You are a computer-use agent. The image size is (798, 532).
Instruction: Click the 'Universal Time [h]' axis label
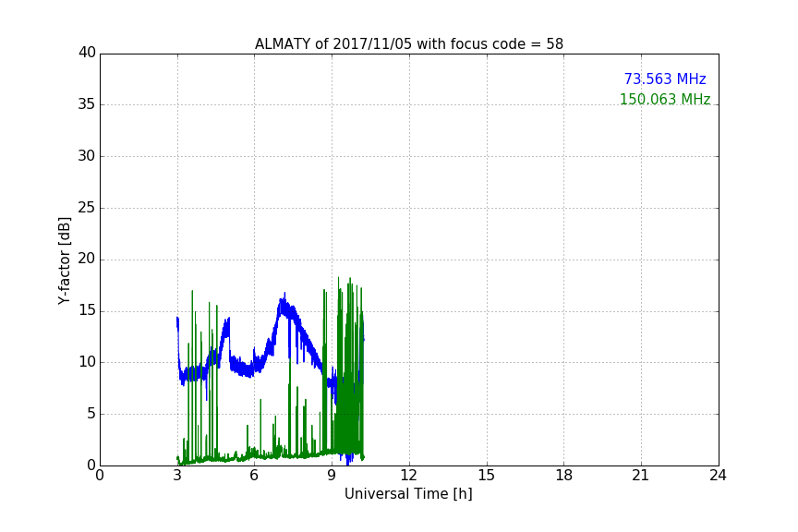pos(408,494)
